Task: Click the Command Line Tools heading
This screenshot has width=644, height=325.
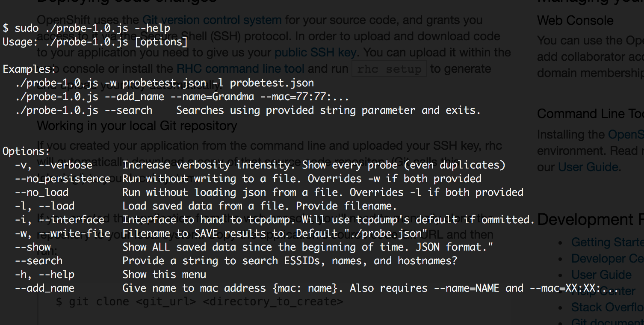Action: [x=590, y=114]
